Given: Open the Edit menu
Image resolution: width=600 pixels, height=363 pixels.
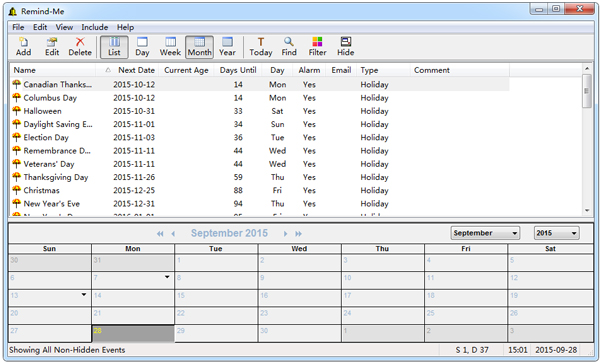Looking at the screenshot, I should coord(40,27).
